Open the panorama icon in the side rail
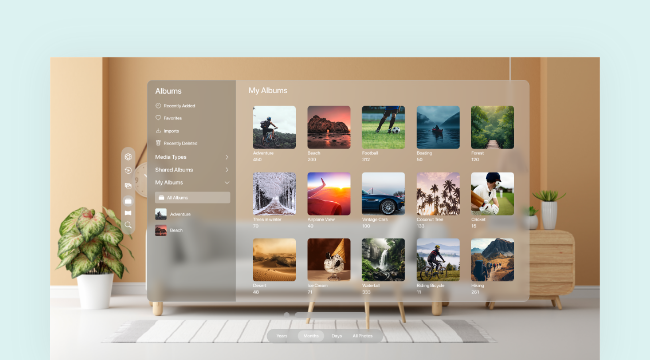650x360 pixels. click(128, 213)
